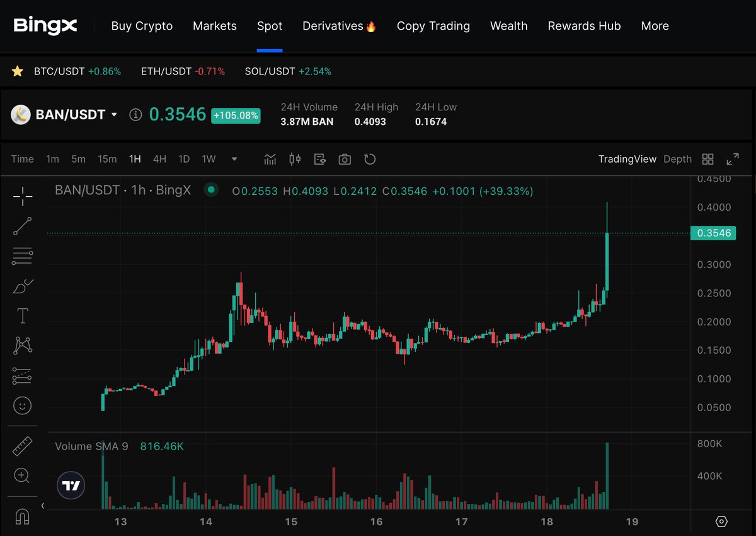This screenshot has height=536, width=756.
Task: Click the BAN/USDT 1h chart legend title
Action: coord(123,190)
